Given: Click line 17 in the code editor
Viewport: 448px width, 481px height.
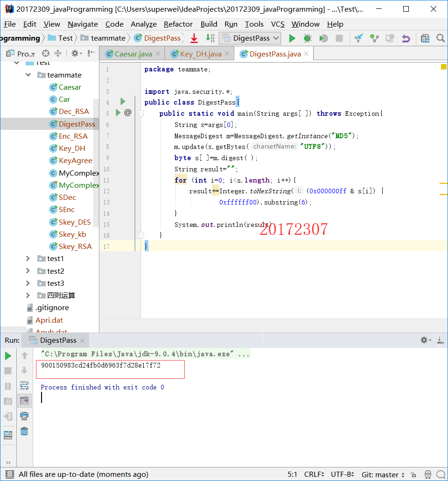Looking at the screenshot, I should (x=273, y=246).
